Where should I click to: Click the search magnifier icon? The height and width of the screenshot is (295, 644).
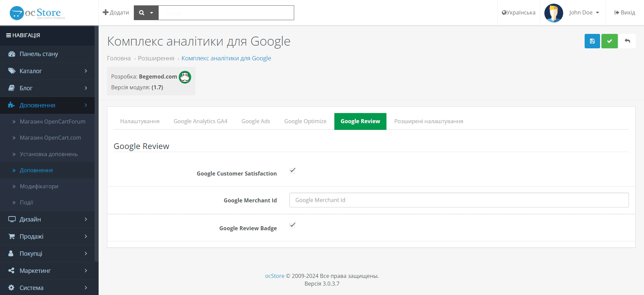click(142, 13)
